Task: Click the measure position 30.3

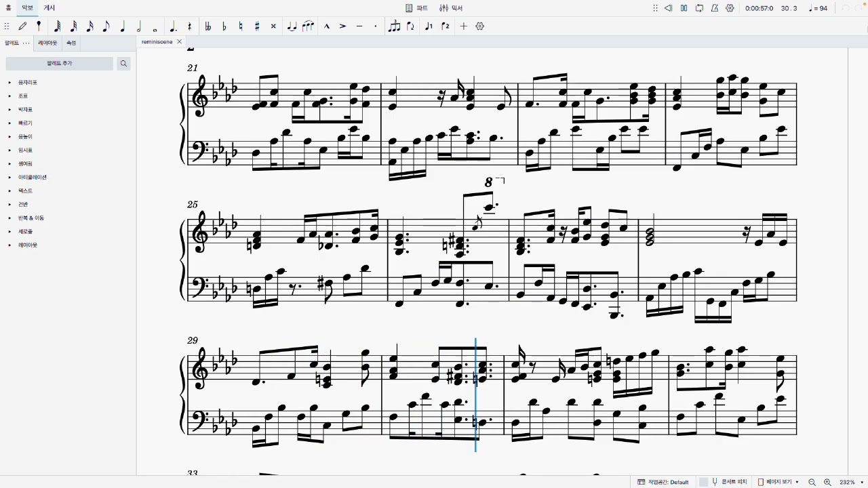Action: click(789, 8)
